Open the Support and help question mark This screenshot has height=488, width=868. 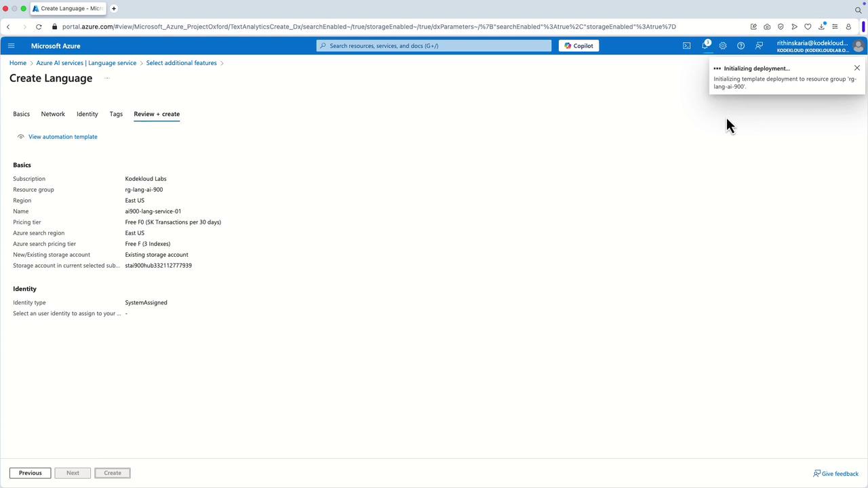pos(741,46)
